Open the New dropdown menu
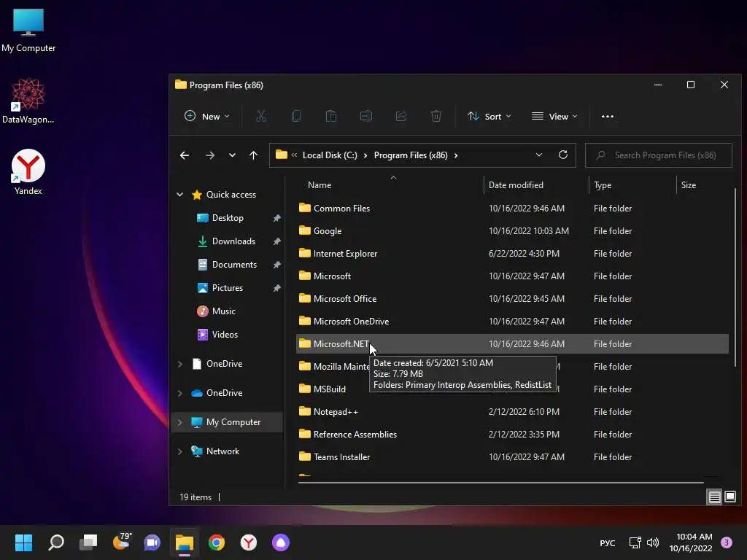This screenshot has height=560, width=747. coord(206,116)
